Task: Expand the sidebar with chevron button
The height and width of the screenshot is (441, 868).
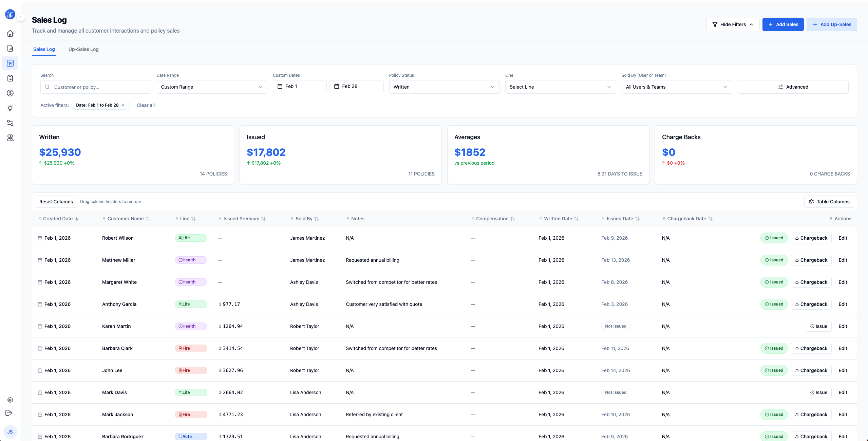Action: click(21, 17)
